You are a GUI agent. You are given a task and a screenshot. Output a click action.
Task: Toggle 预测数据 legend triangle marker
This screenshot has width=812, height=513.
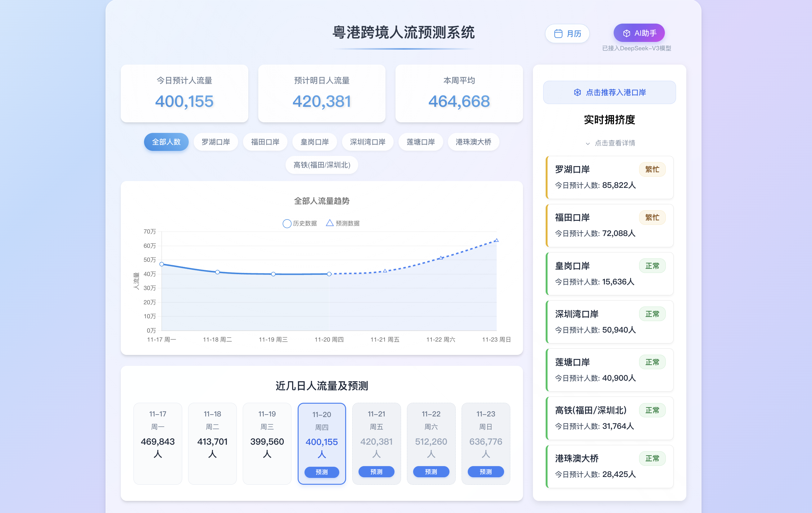click(329, 223)
